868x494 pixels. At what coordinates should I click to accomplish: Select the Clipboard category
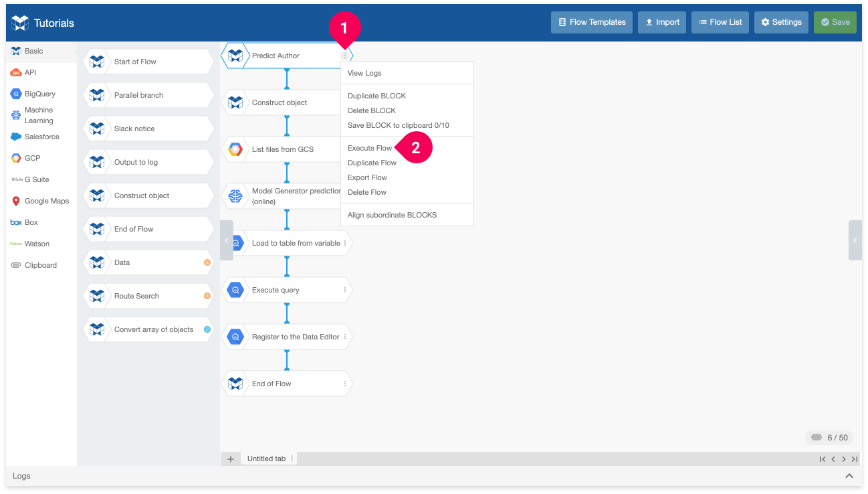41,265
